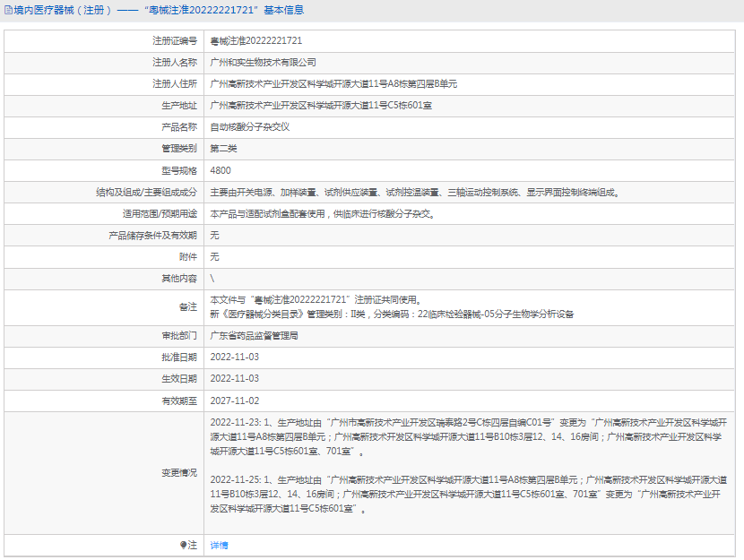
Task: Select remark line about 22临床检验器械 classification
Action: [x=392, y=314]
